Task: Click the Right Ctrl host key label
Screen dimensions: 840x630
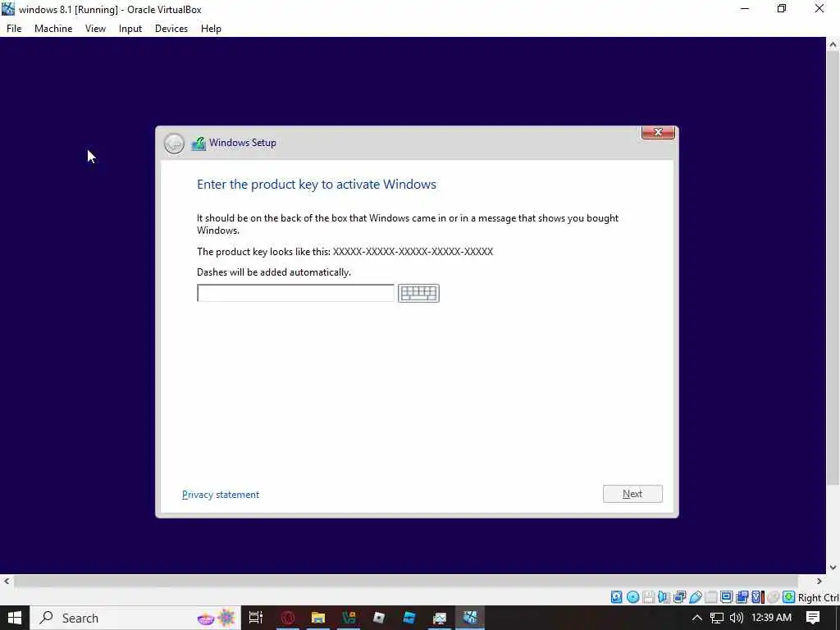Action: tap(819, 598)
